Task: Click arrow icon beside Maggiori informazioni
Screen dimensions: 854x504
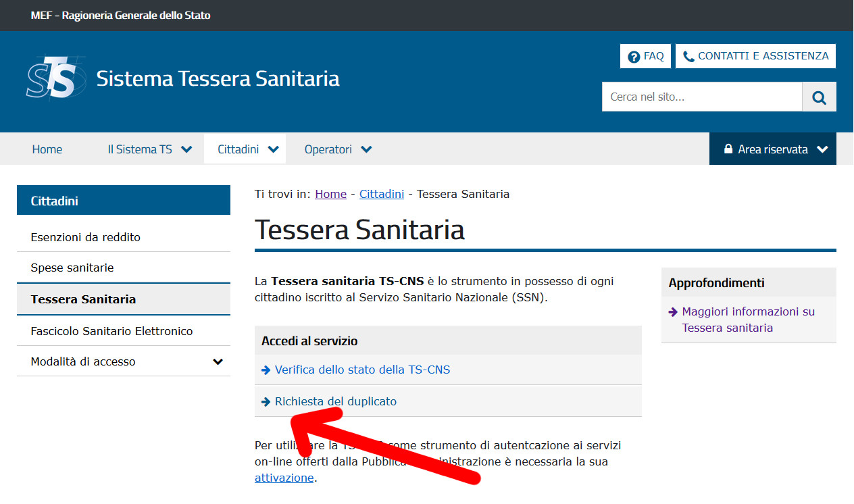Action: pos(673,312)
